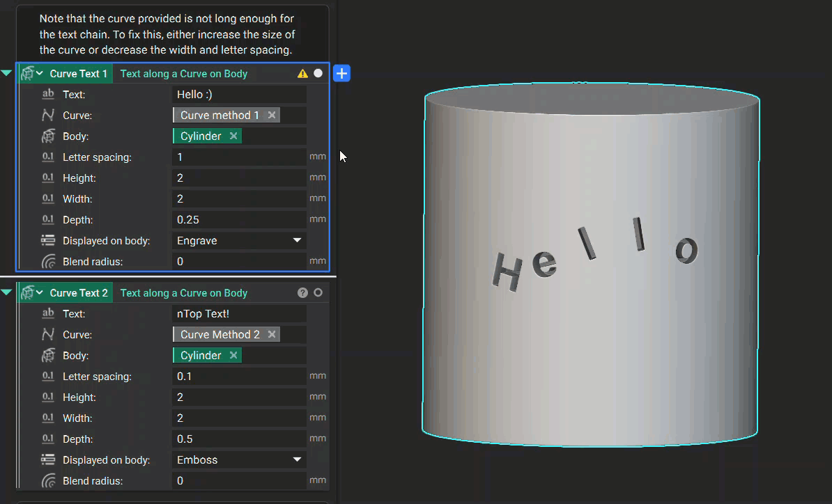Collapse the Curve Text 2 block with its chevron

pyautogui.click(x=7, y=292)
